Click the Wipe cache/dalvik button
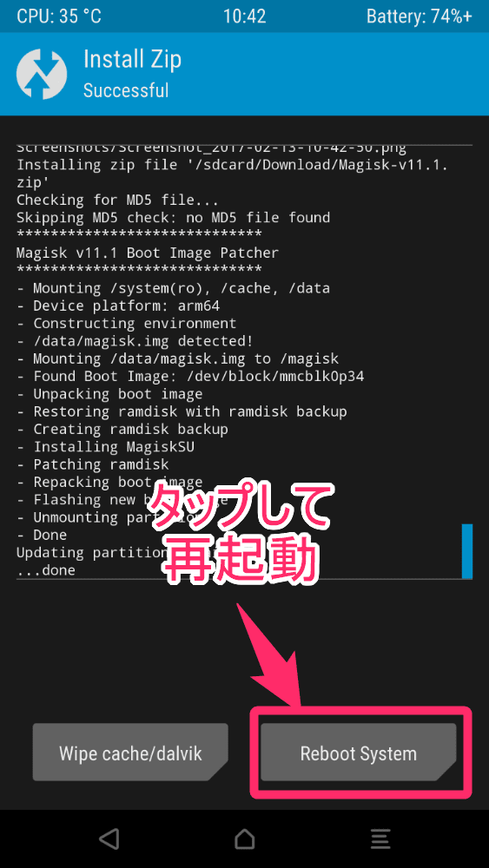489x868 pixels. pos(130,753)
